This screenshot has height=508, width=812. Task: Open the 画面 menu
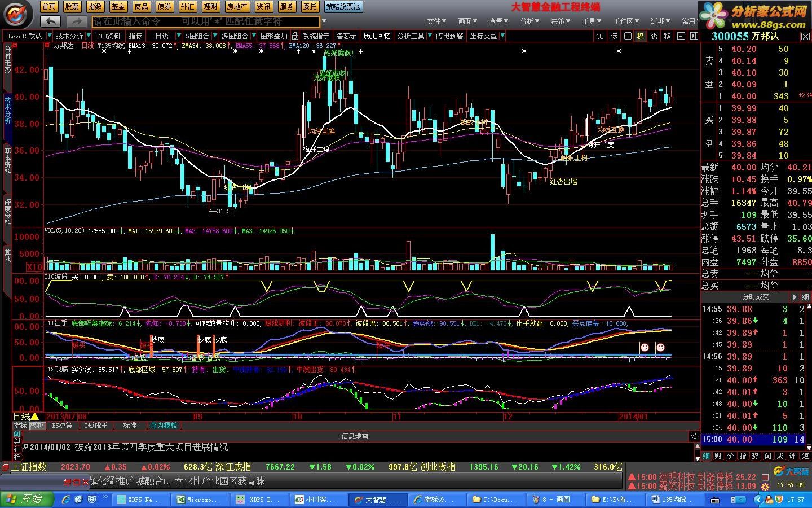(467, 21)
